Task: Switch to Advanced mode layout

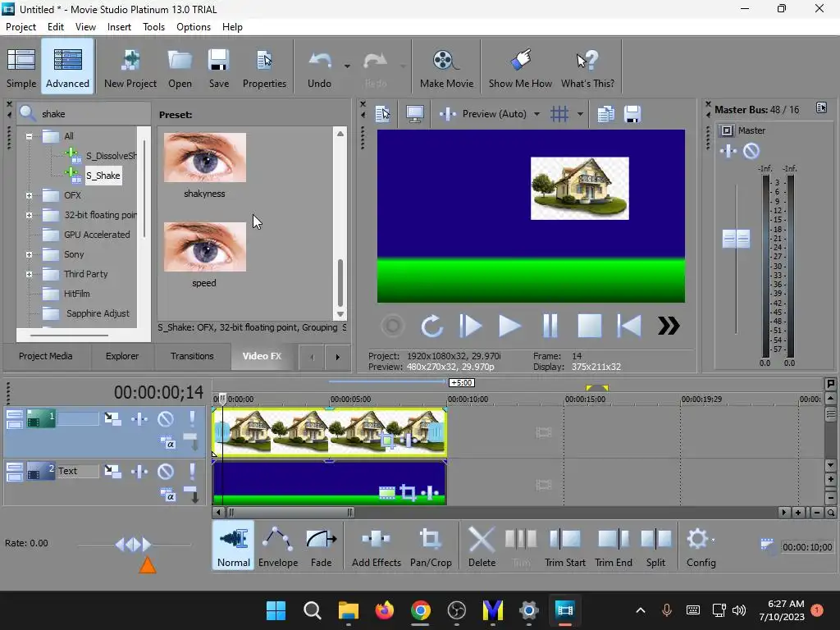Action: click(x=67, y=67)
